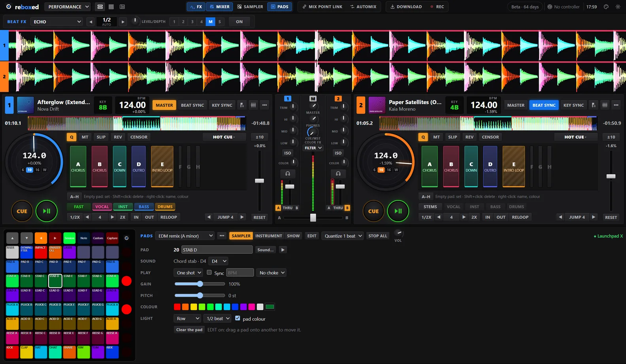Toggle deck 1 Quantize Q button
626x364 pixels.
point(72,137)
